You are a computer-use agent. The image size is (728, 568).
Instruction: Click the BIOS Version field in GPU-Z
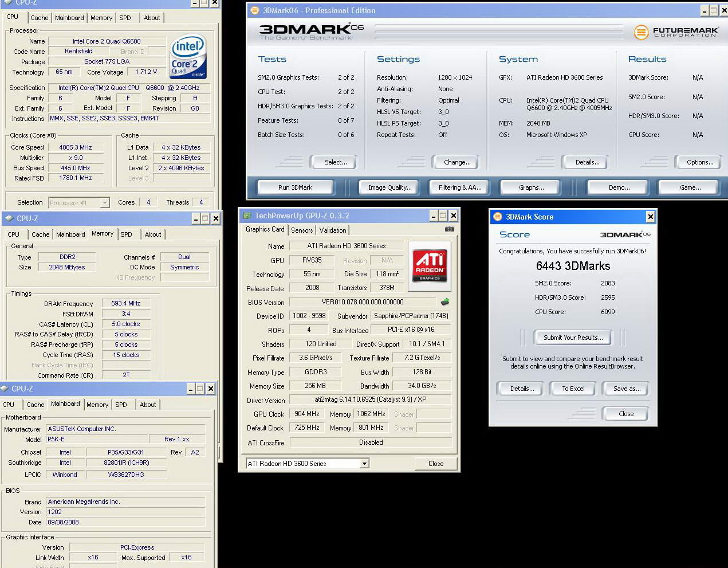pos(363,302)
